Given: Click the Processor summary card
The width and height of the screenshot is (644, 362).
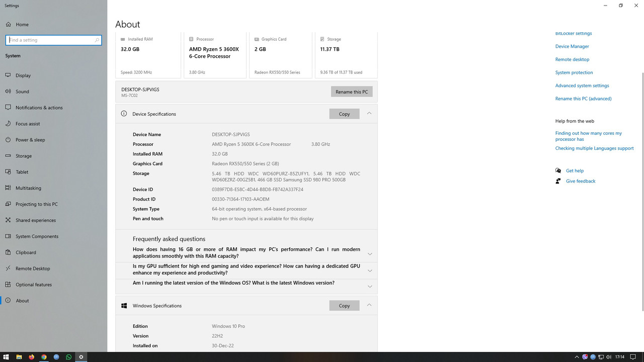Looking at the screenshot, I should [215, 55].
